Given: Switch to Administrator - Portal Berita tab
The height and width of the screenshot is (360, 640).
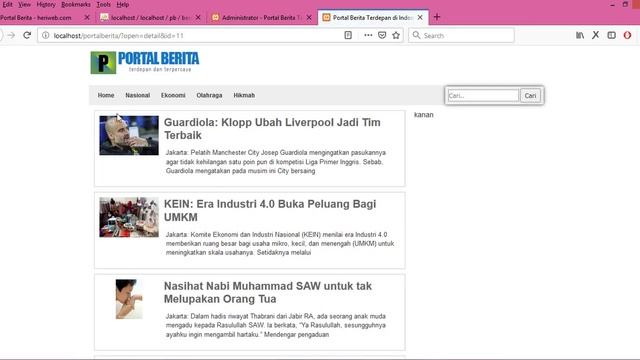Looking at the screenshot, I should (x=261, y=18).
